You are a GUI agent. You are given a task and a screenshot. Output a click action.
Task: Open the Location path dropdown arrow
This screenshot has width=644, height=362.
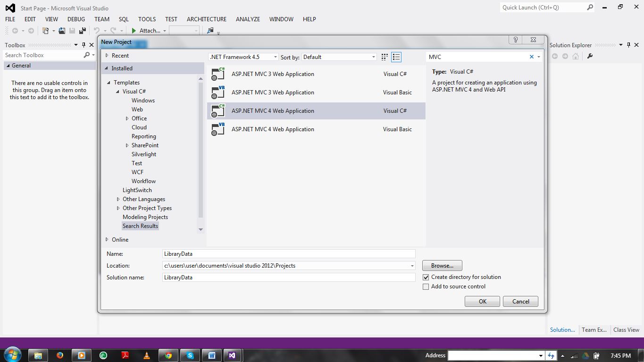point(412,266)
